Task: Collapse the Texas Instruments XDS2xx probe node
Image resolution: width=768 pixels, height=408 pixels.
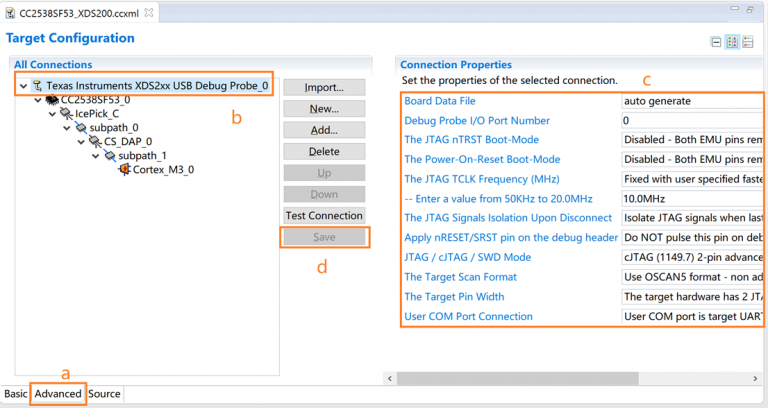Action: tap(22, 86)
